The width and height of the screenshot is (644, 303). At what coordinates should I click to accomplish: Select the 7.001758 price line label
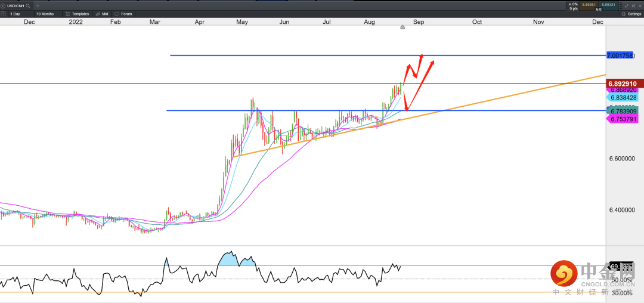(620, 55)
